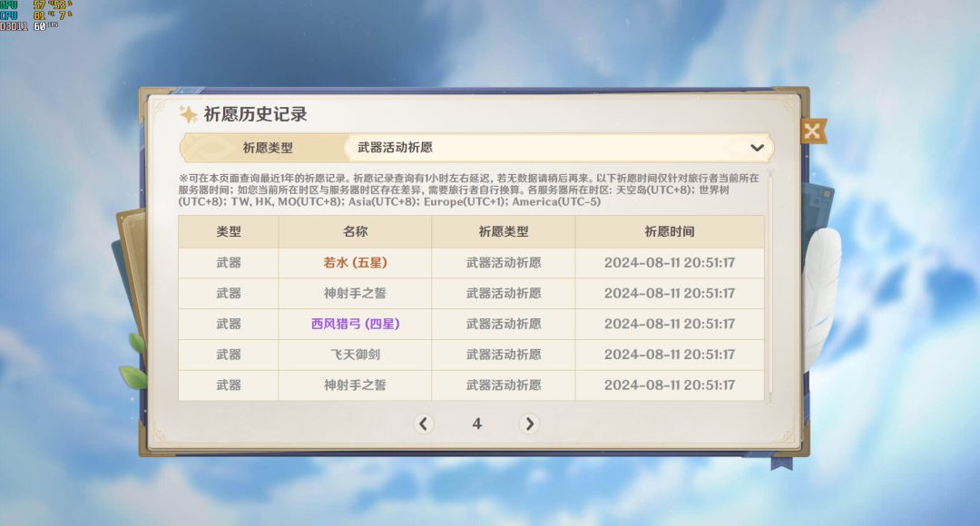Image resolution: width=980 pixels, height=526 pixels.
Task: Click 神射手之誓 in the second row
Action: (x=355, y=294)
